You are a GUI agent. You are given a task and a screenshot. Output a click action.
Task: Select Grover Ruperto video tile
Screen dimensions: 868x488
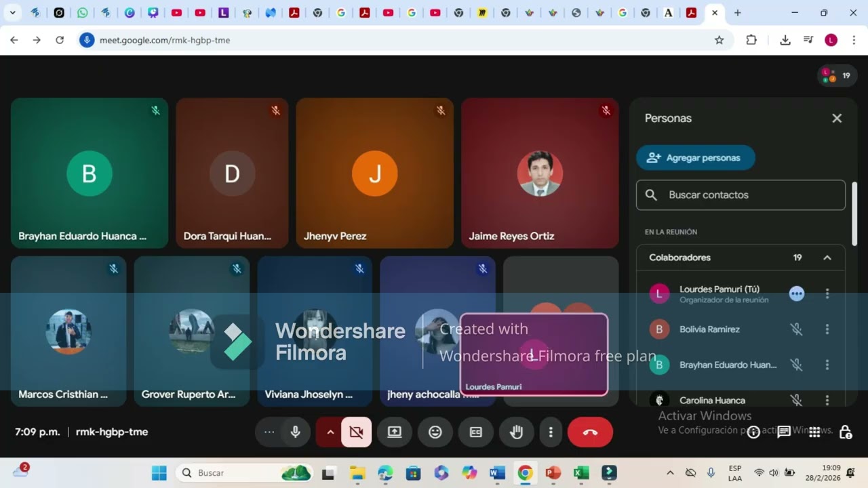[x=192, y=331]
